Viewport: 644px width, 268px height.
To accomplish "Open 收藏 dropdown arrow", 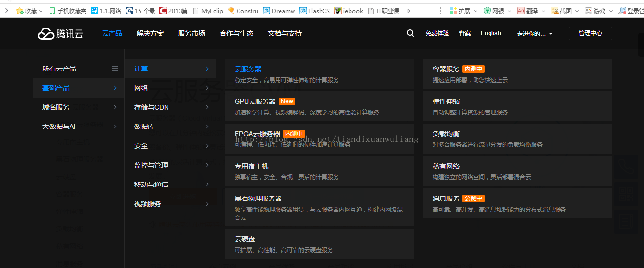I will [x=41, y=11].
